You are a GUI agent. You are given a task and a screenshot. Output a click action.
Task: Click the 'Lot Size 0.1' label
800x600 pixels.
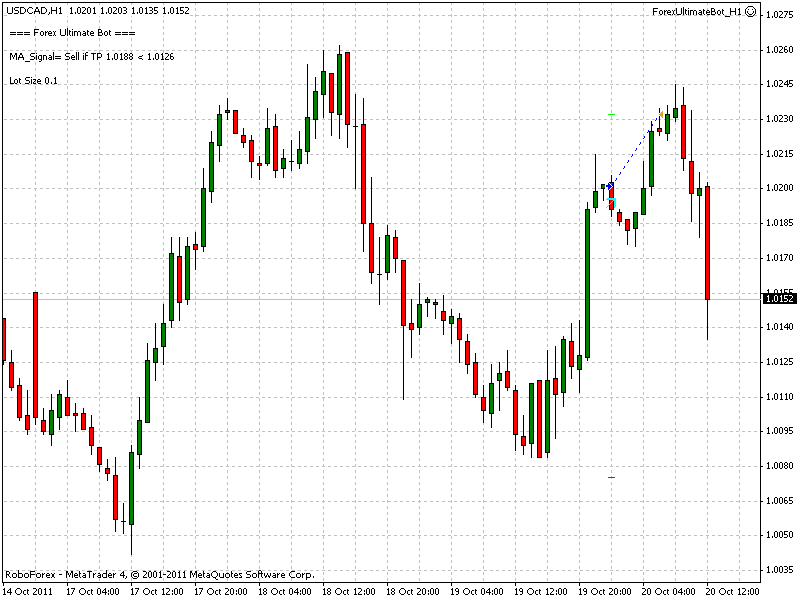(x=33, y=81)
